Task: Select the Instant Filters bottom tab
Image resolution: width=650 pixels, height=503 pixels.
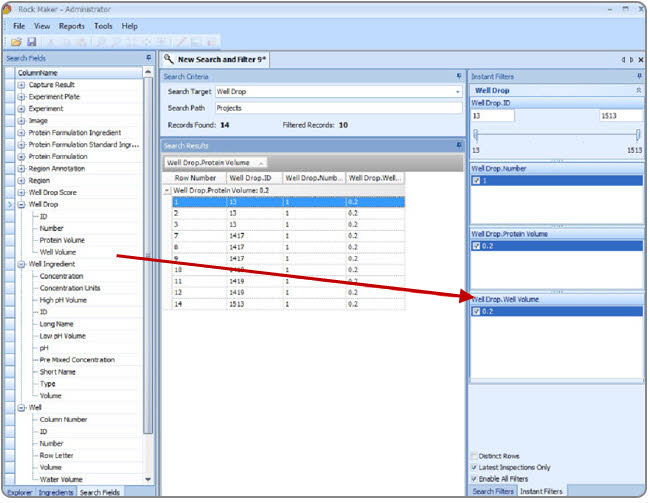Action: tap(541, 491)
